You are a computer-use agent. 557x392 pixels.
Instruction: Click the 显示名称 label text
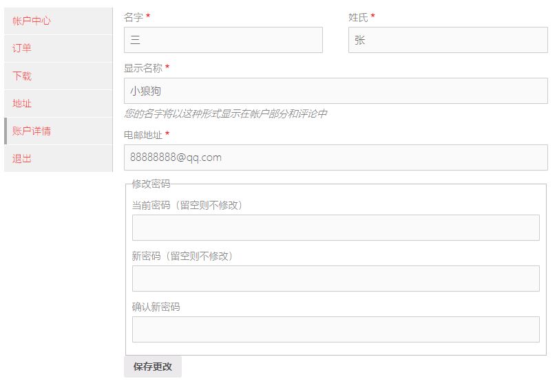coord(143,68)
